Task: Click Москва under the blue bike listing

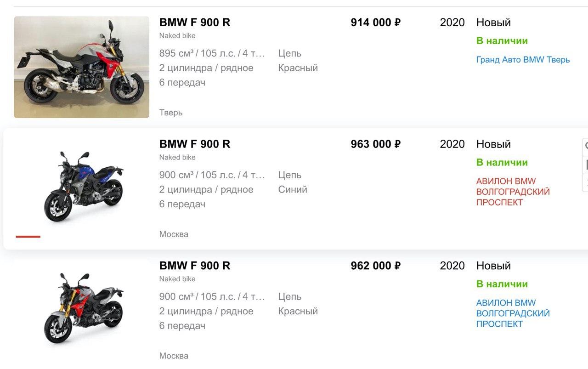Action: (x=174, y=234)
